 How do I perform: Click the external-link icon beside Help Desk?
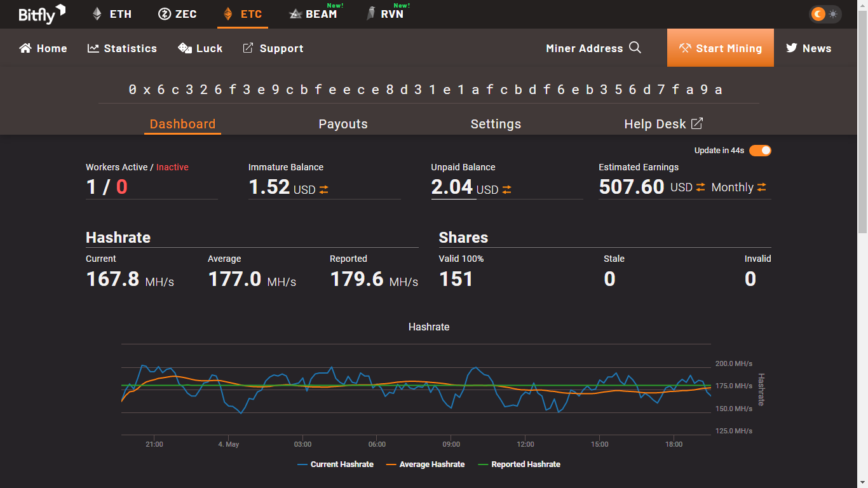(x=697, y=123)
